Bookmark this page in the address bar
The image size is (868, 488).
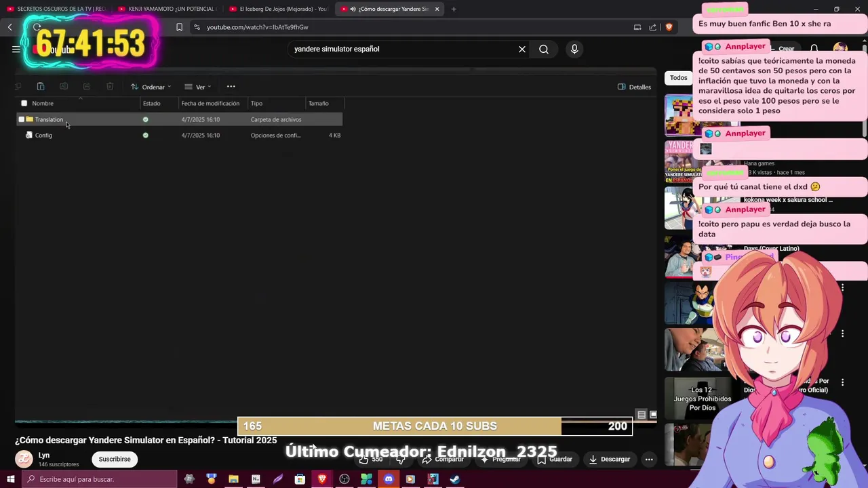(179, 27)
